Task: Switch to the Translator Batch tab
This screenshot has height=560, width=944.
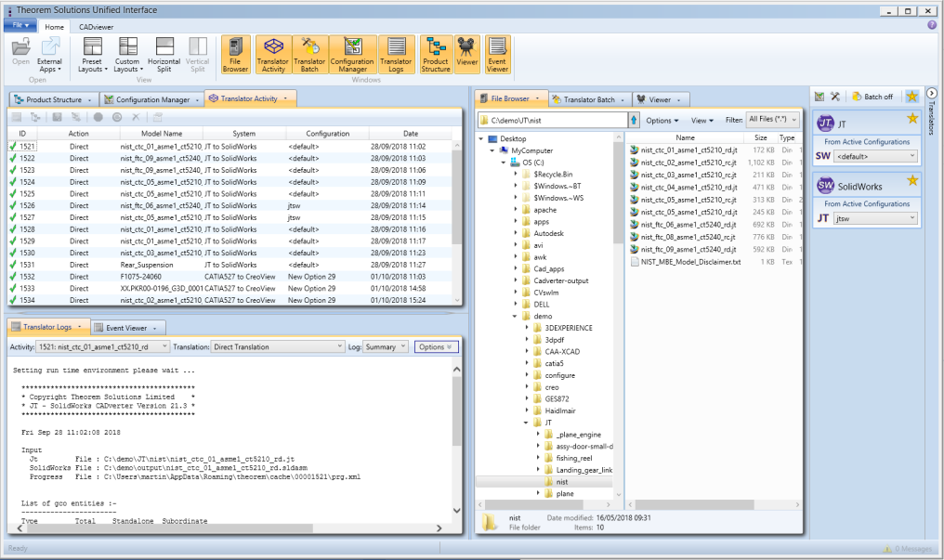Action: [x=589, y=100]
